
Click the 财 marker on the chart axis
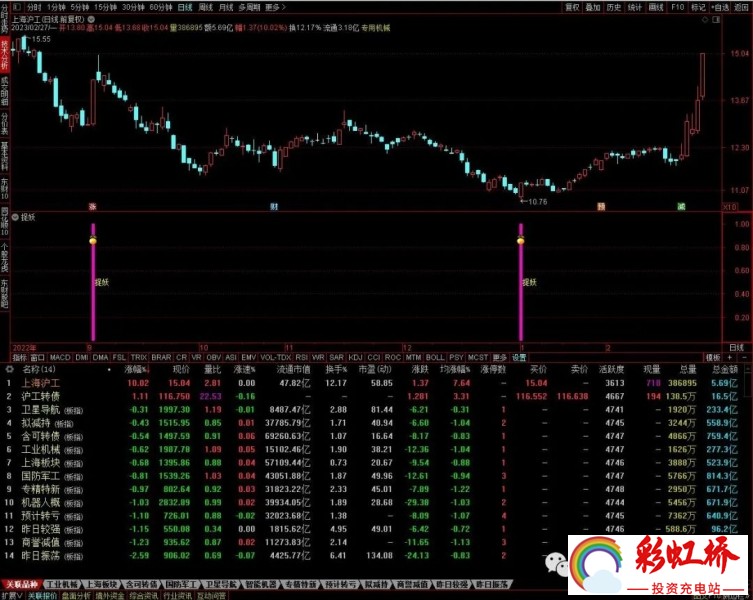pos(274,207)
